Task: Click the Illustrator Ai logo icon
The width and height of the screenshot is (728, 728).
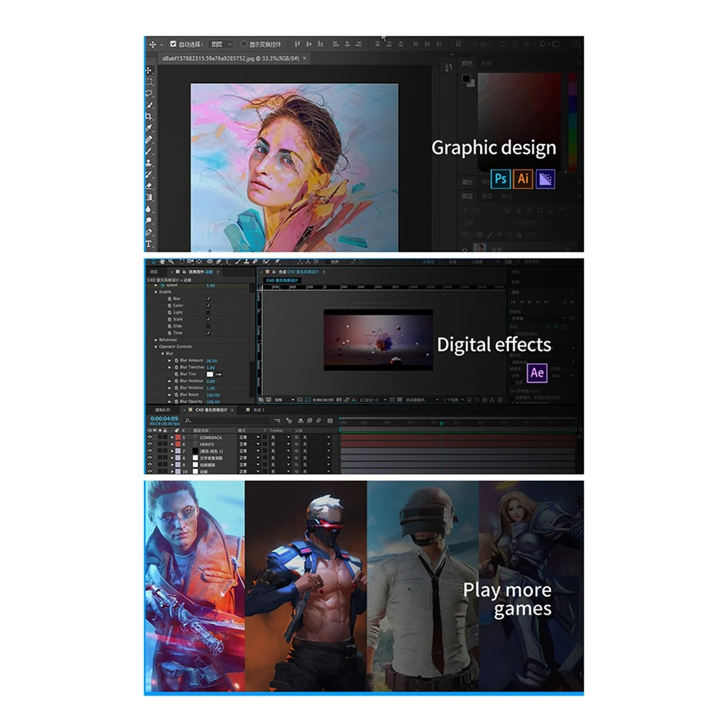Action: (523, 178)
